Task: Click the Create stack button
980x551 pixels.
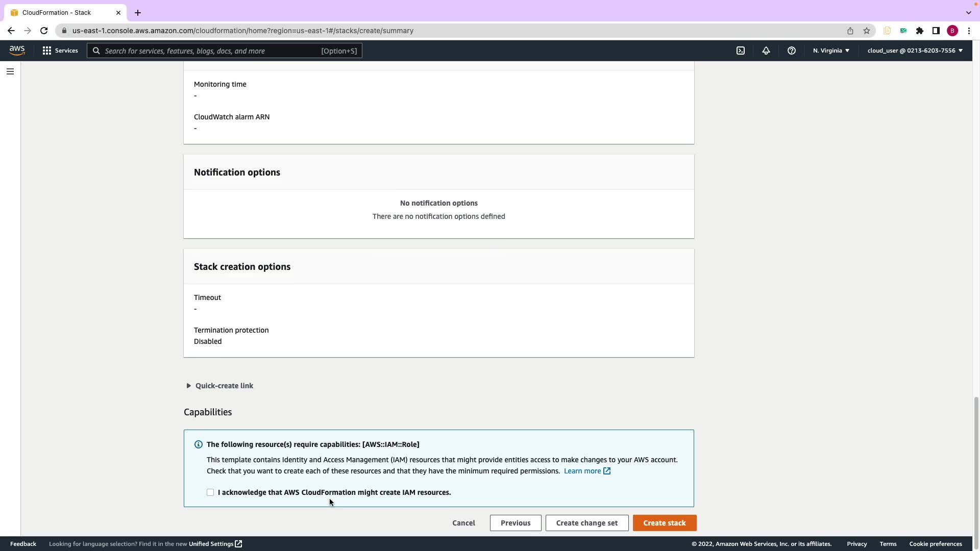Action: [665, 523]
